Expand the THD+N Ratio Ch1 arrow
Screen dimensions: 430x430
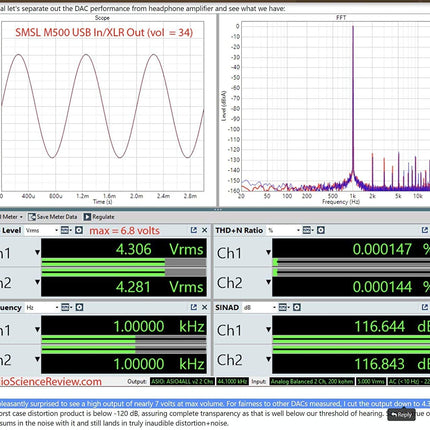pyautogui.click(x=268, y=252)
